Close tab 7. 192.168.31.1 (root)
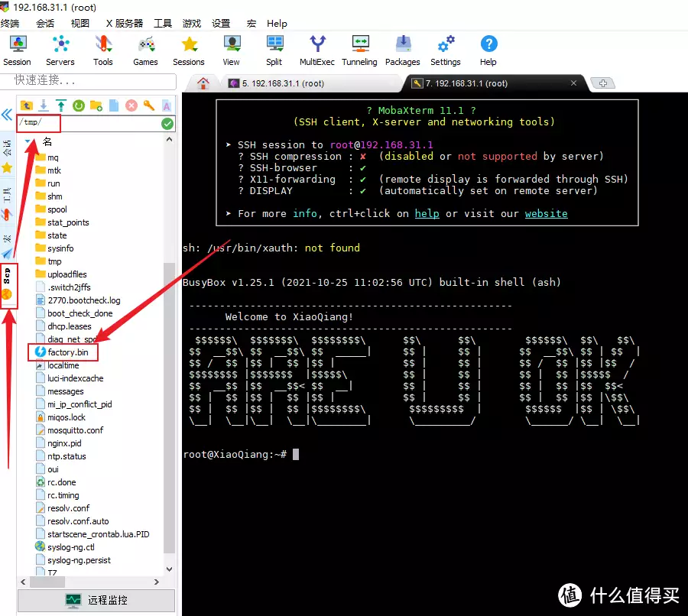 [573, 83]
